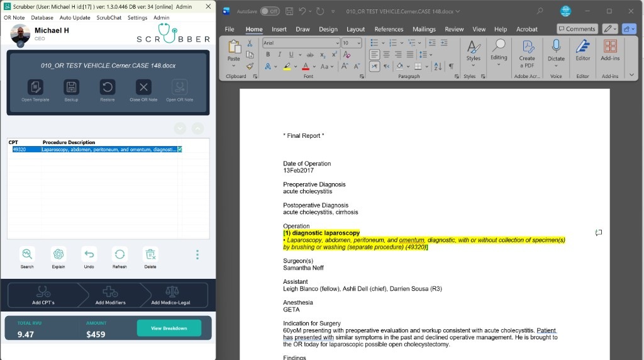Click the Decrease Indent icon
Image resolution: width=644 pixels, height=360 pixels.
coord(432,43)
